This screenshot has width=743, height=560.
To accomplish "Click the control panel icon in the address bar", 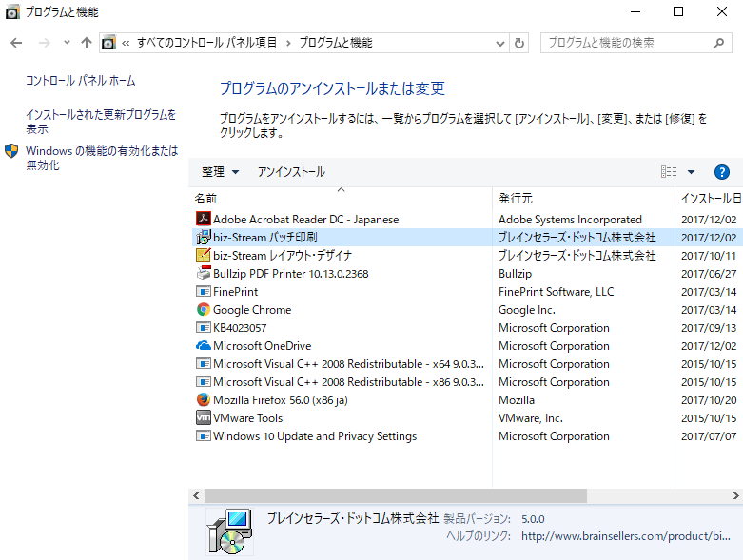I will (108, 43).
